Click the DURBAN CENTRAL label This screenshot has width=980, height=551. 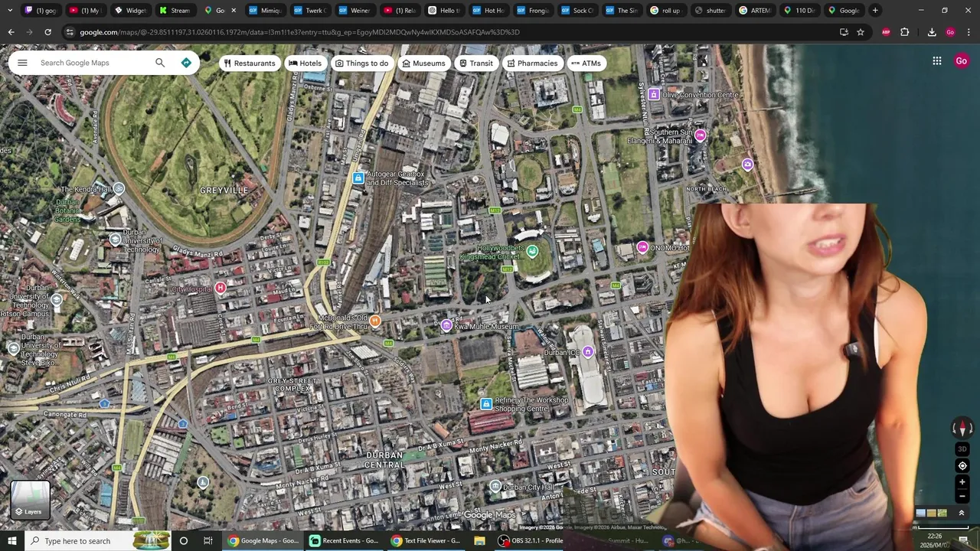[x=384, y=460]
